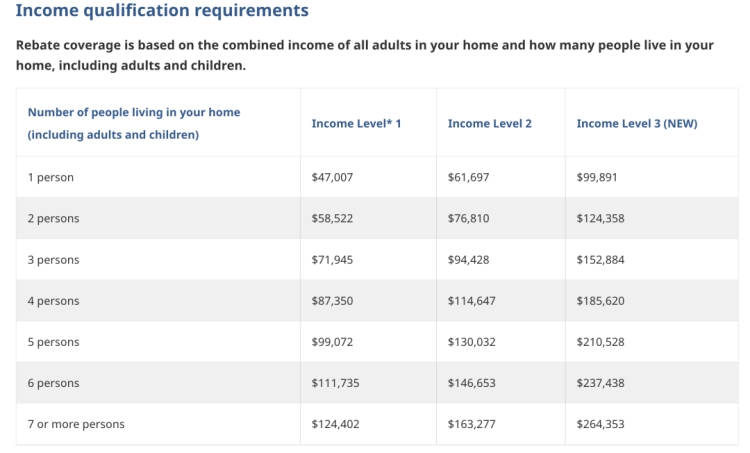Screen dimensions: 750x453
Task: Click the $152,884 cell
Action: click(x=600, y=260)
